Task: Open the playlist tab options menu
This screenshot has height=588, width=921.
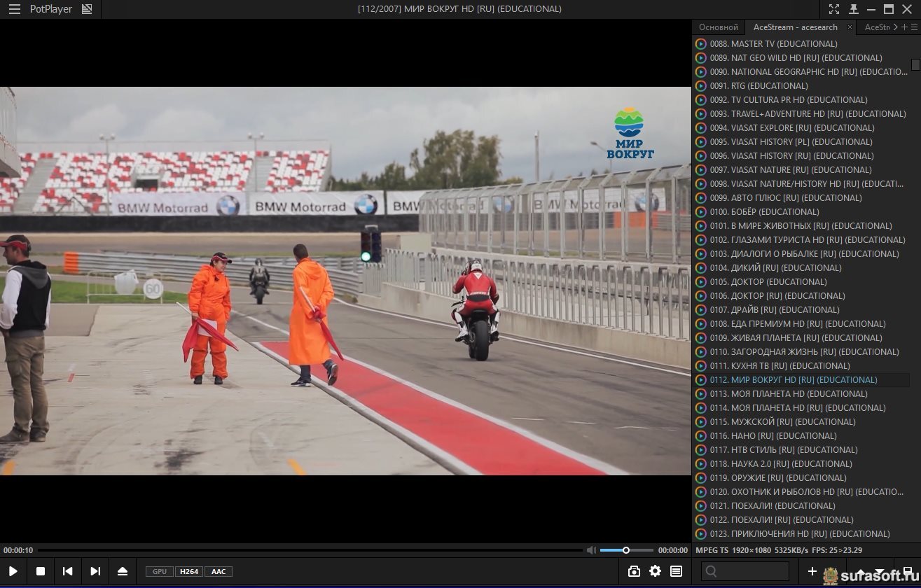Action: point(914,27)
